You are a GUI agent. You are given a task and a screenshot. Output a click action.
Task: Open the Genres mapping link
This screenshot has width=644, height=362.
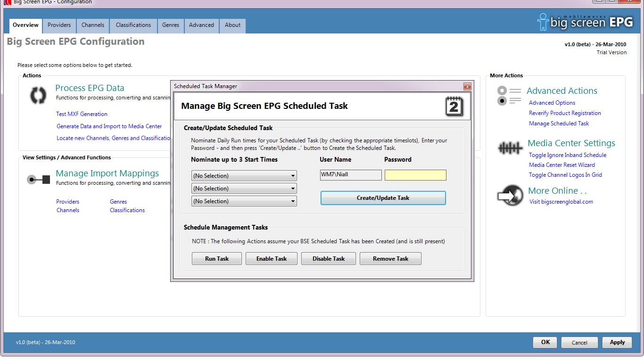118,202
